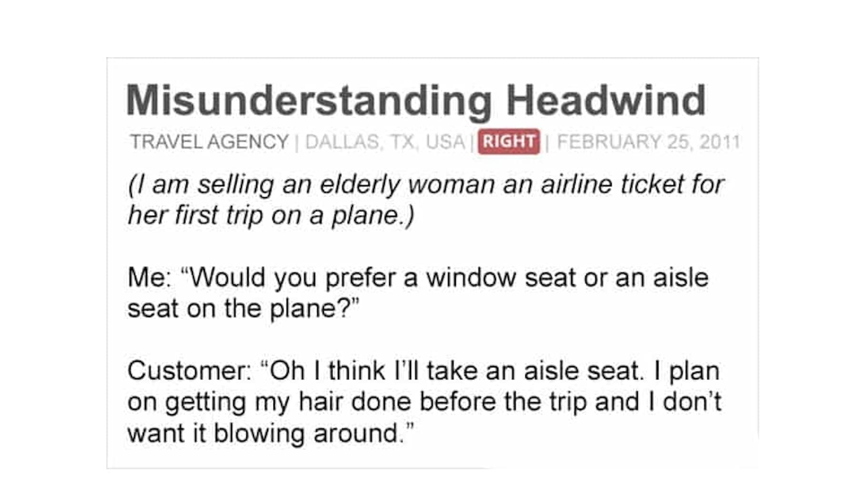Click the words blowing around

click(305, 433)
